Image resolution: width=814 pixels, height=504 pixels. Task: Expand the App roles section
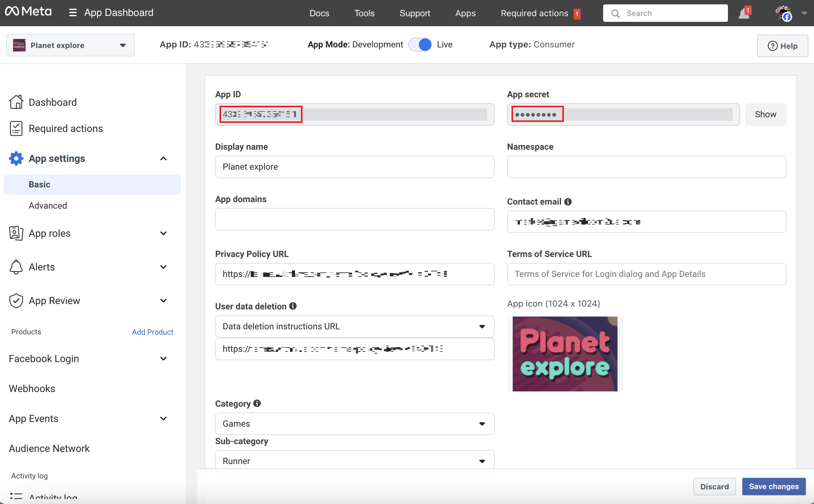(163, 233)
